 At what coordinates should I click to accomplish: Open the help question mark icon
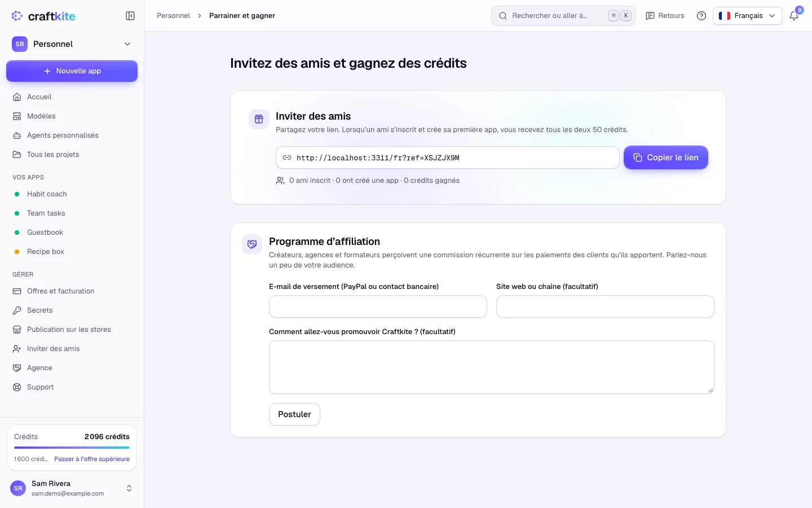(x=701, y=16)
